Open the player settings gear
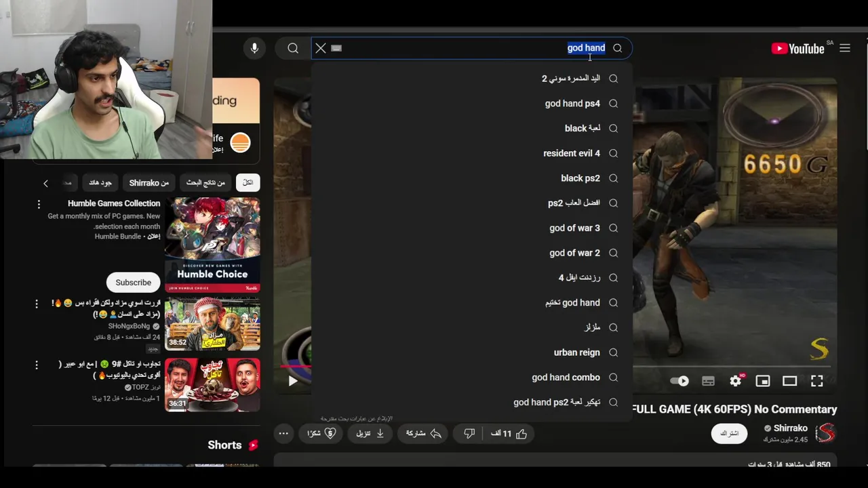Viewport: 868px width, 488px height. click(x=736, y=381)
